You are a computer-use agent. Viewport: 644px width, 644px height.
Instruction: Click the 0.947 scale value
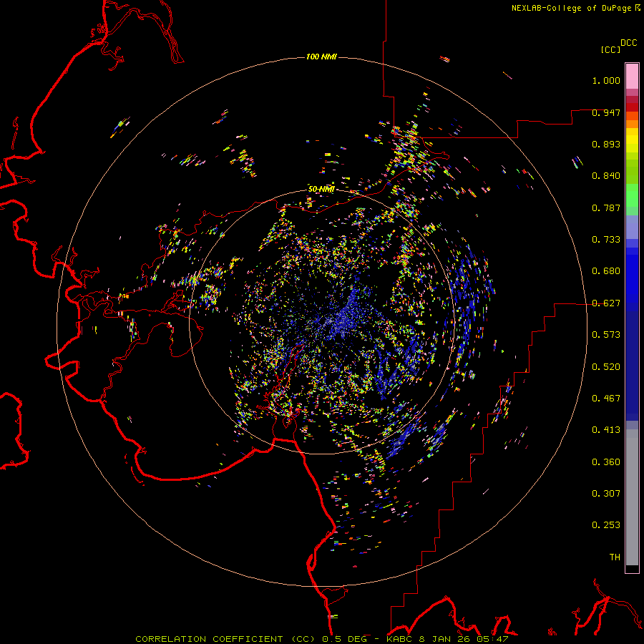[x=606, y=112]
